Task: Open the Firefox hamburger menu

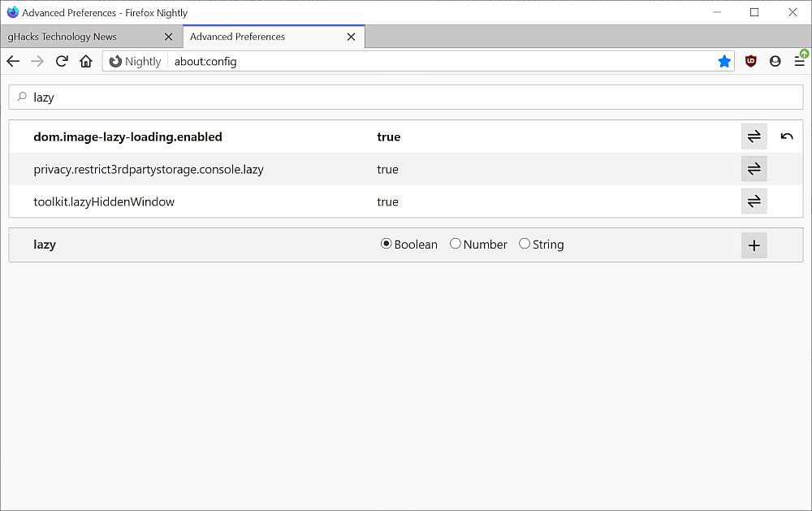Action: click(x=799, y=61)
